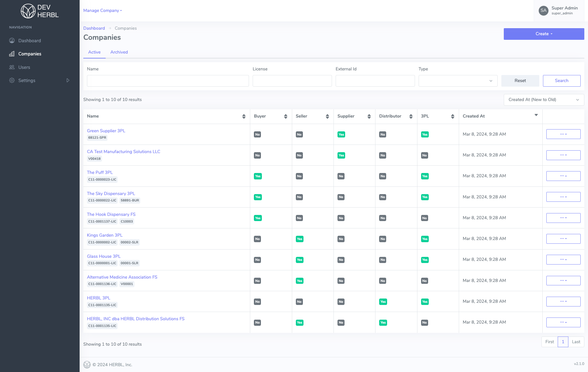Image resolution: width=588 pixels, height=372 pixels.
Task: Click the v2.1.0 version label
Action: tap(579, 364)
